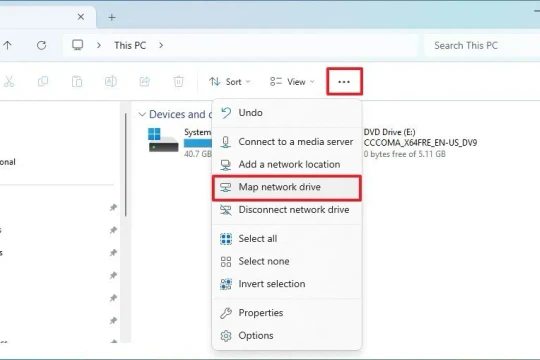
Task: Click Select all in the menu
Action: coord(287,238)
